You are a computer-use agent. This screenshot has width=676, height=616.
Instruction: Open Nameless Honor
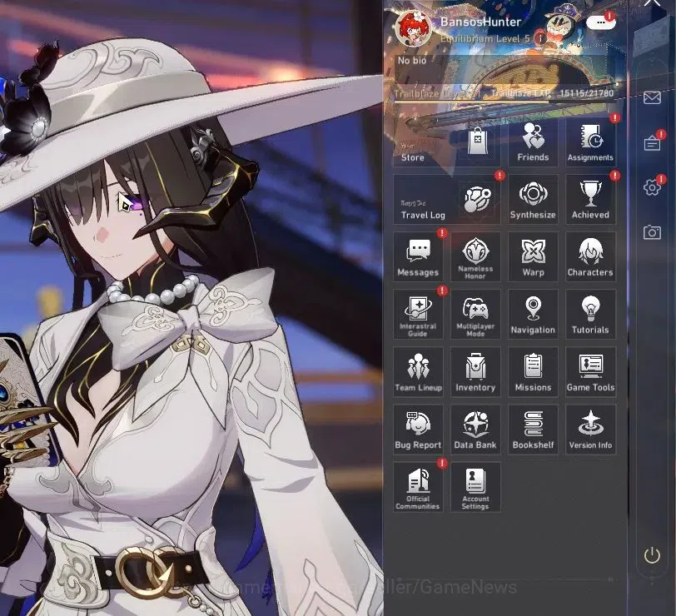pos(475,257)
